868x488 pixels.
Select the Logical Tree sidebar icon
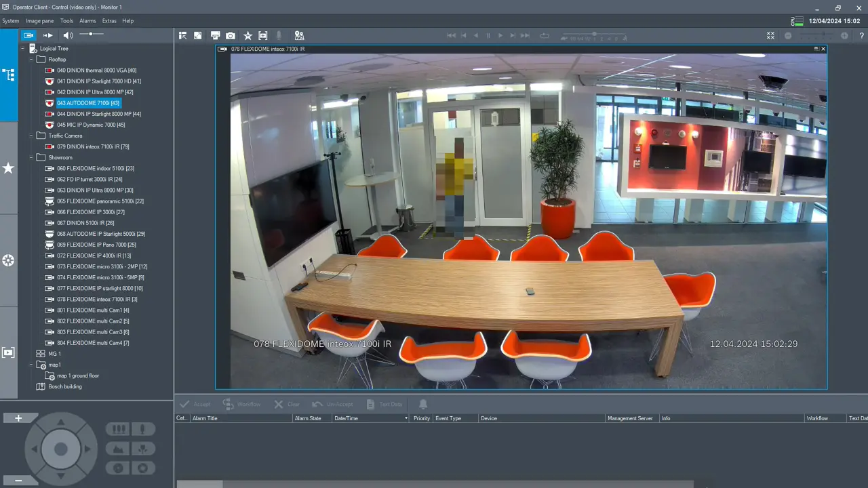click(8, 75)
